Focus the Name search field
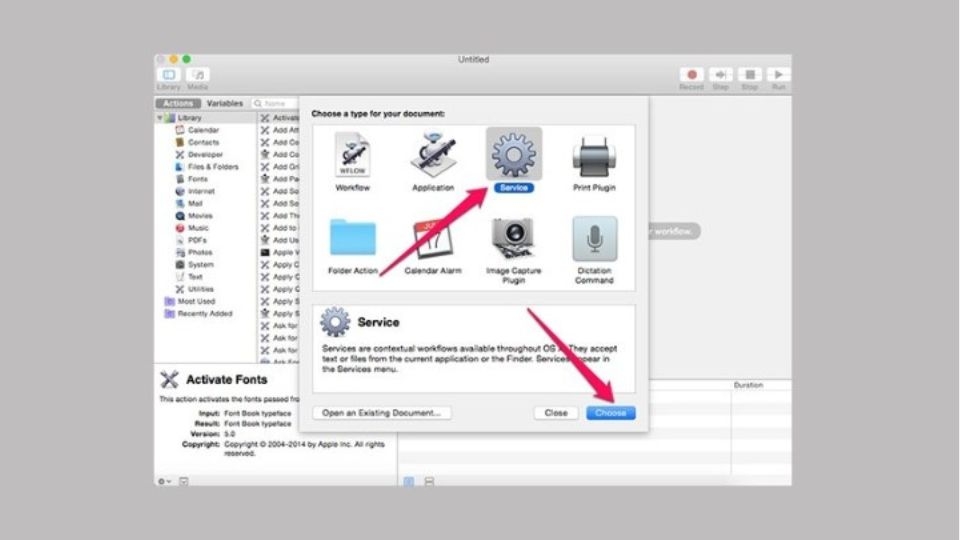The image size is (960, 540). click(276, 103)
